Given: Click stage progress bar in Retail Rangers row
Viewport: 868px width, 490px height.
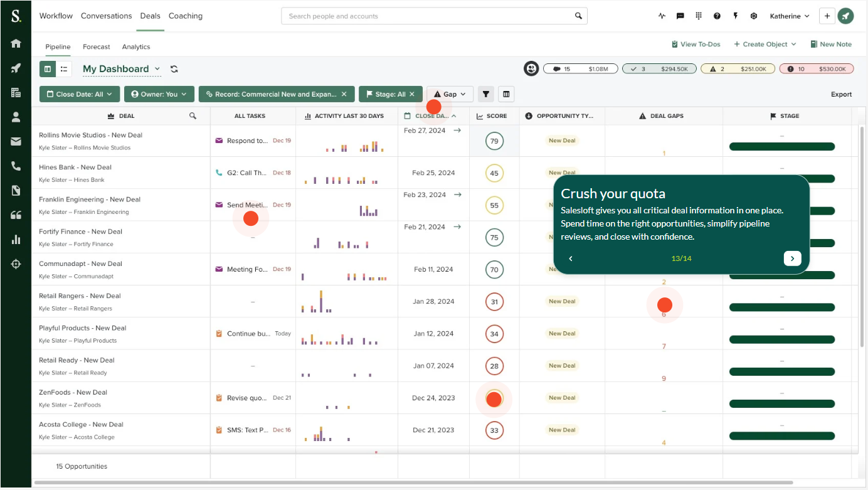Looking at the screenshot, I should (x=782, y=307).
